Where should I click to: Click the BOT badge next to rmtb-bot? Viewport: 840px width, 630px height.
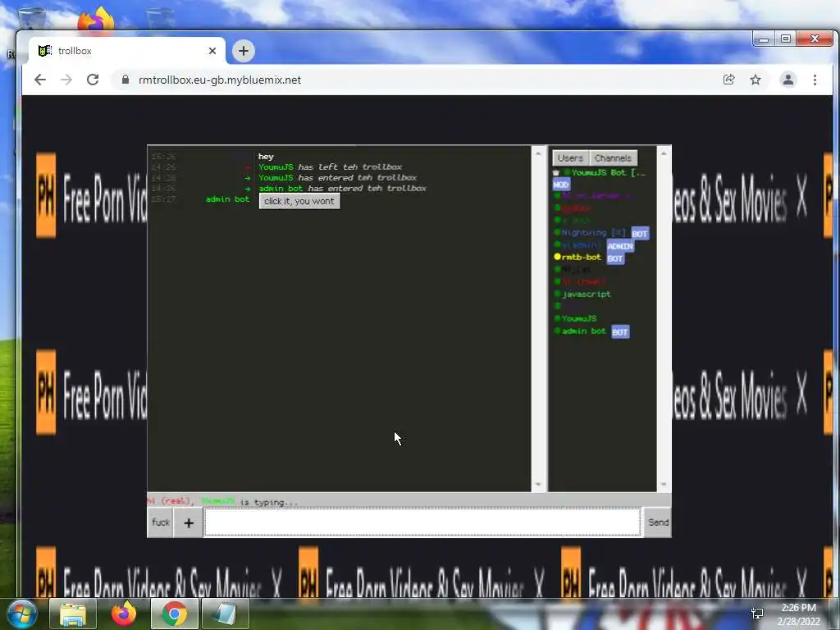tap(615, 258)
